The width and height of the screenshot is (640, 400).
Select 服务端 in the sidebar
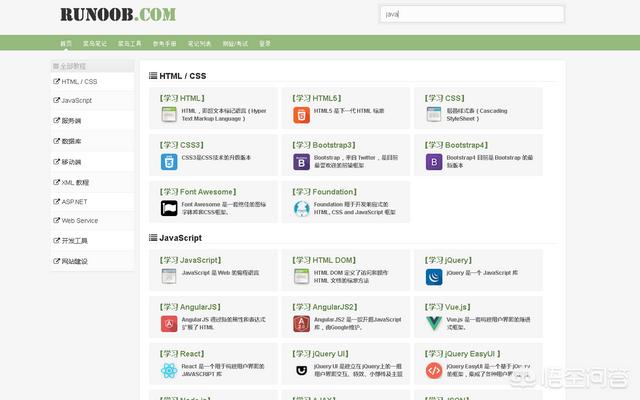coord(71,121)
